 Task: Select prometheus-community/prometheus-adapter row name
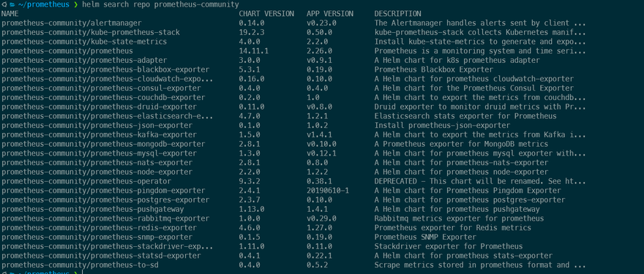click(84, 61)
